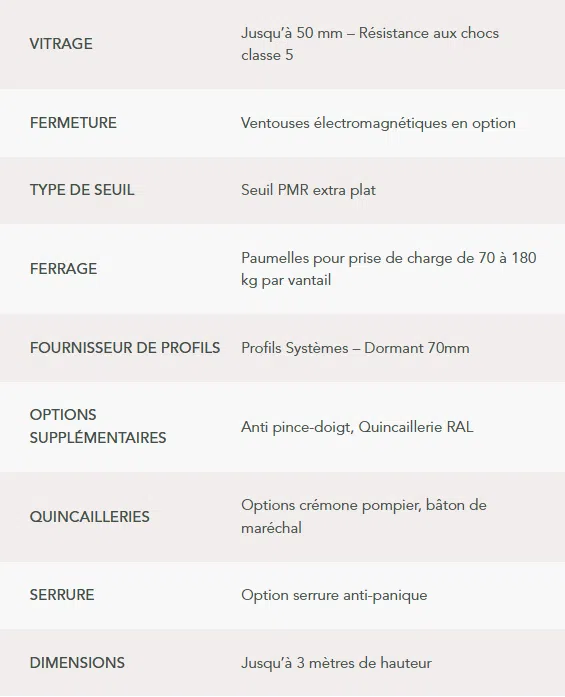
Task: Click the QUINCAILLERIES row label
Action: [89, 517]
